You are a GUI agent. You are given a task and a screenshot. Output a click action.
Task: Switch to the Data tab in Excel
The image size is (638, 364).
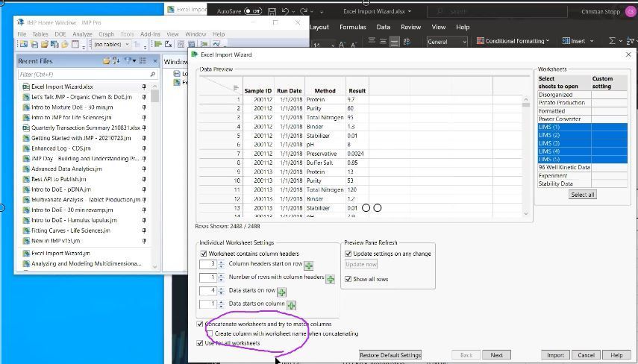(x=383, y=27)
